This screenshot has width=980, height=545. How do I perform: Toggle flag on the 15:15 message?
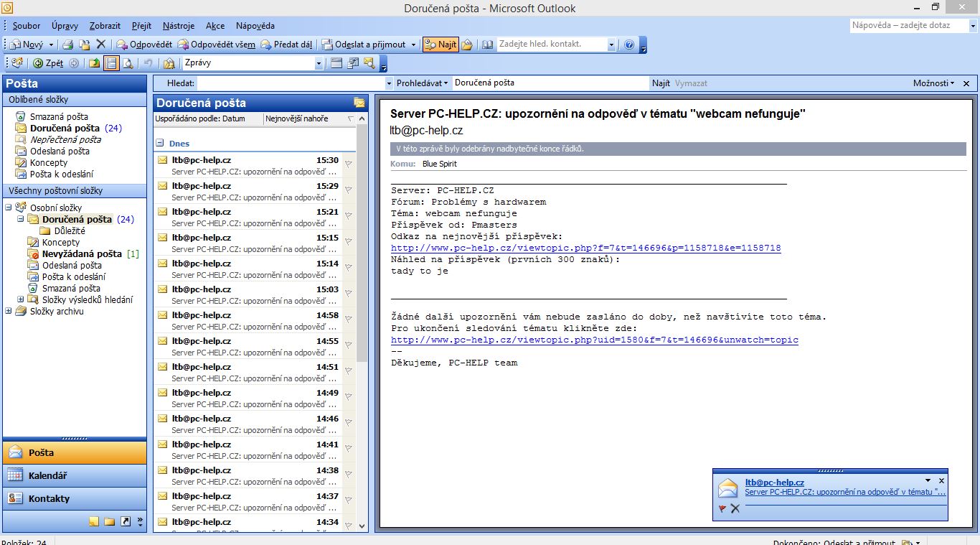pos(349,242)
